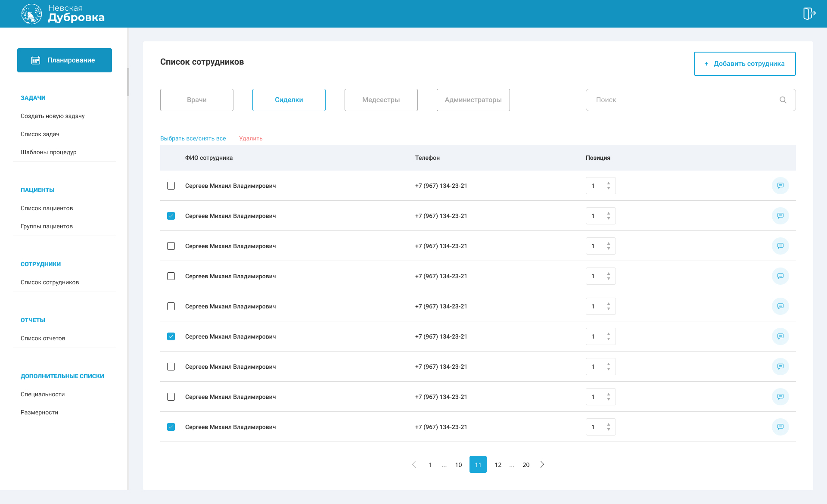Click Выбрать все/снять все link
The height and width of the screenshot is (504, 827).
coord(193,138)
